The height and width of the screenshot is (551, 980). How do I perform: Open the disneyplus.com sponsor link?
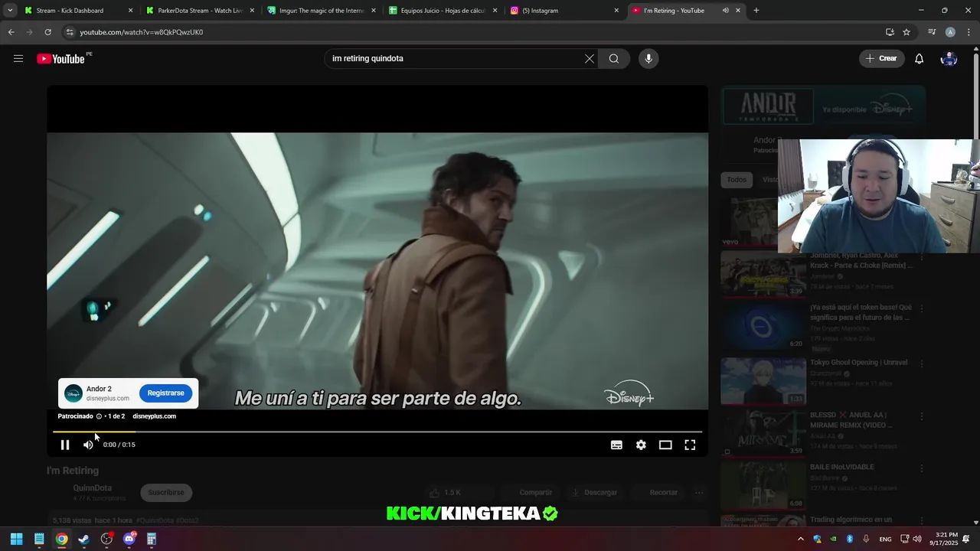pos(154,416)
